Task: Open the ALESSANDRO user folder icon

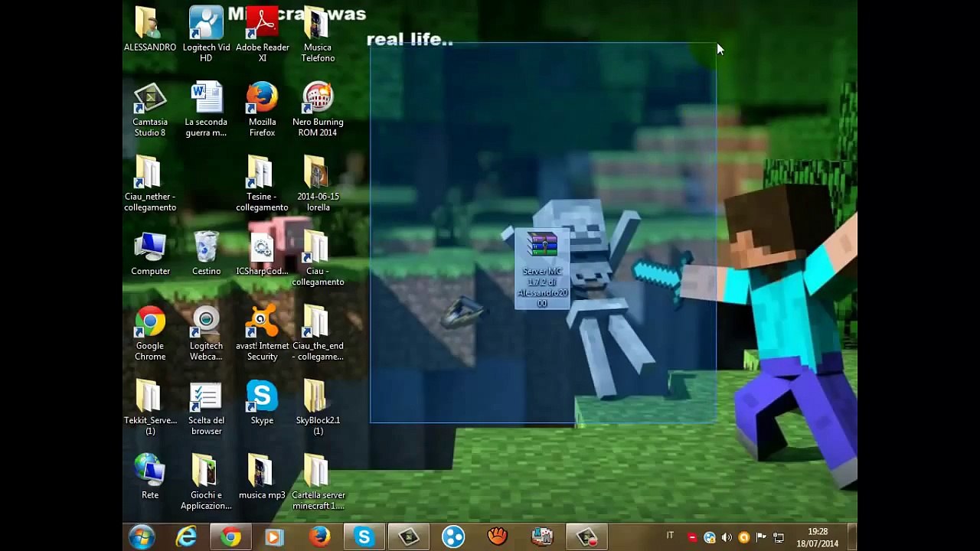Action: (x=149, y=29)
